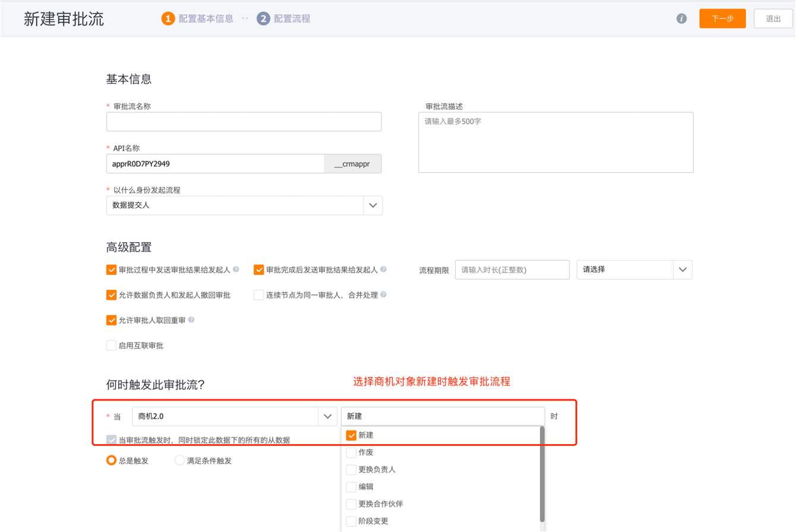This screenshot has width=796, height=532.
Task: Click help icon after 允许审批人取回重审
Action: [191, 320]
